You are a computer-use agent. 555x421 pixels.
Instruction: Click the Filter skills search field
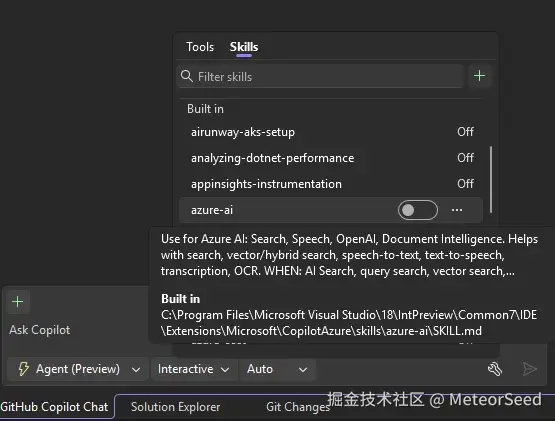(320, 76)
